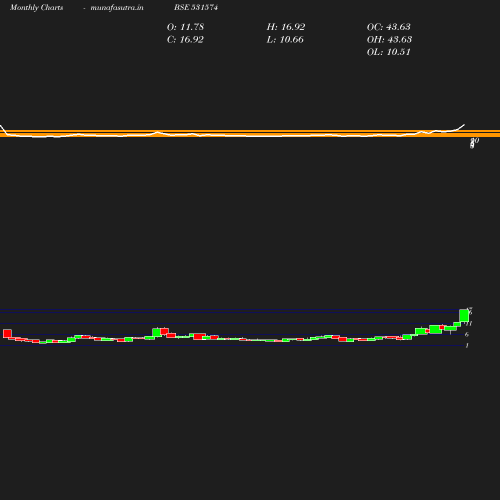
Task: Select the high value 'H: 16.92'
Action: [286, 27]
